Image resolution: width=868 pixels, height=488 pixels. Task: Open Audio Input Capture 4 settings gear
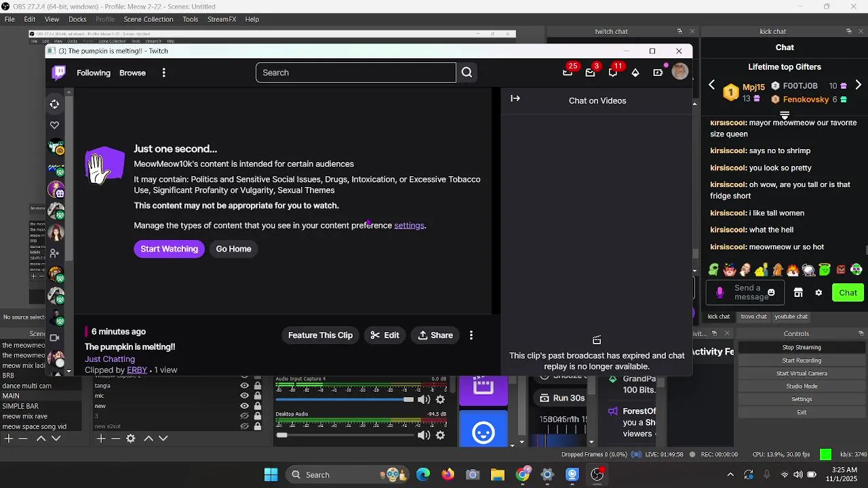point(440,400)
